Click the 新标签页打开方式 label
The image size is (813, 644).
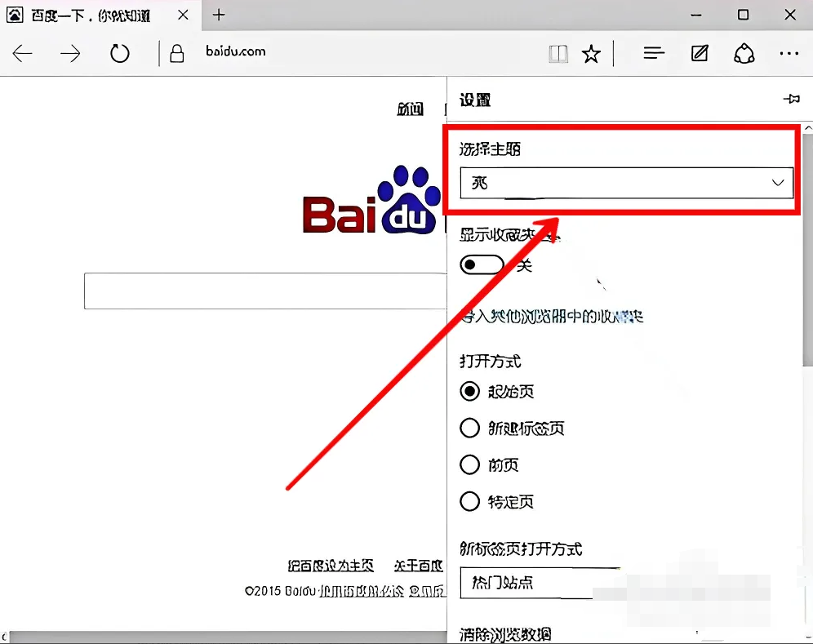click(521, 549)
